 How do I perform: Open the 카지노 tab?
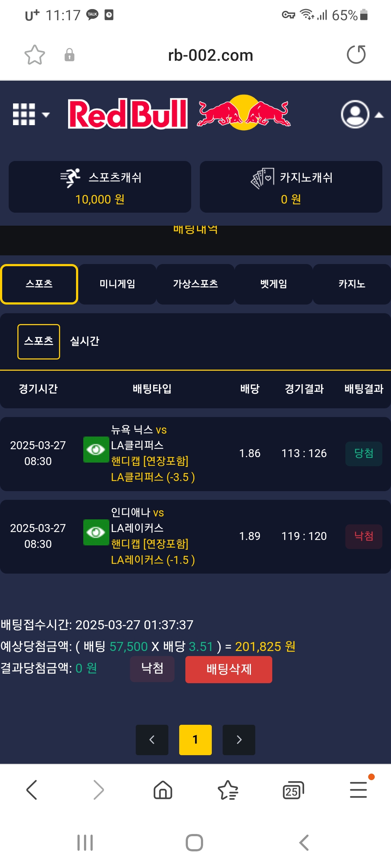(x=352, y=284)
